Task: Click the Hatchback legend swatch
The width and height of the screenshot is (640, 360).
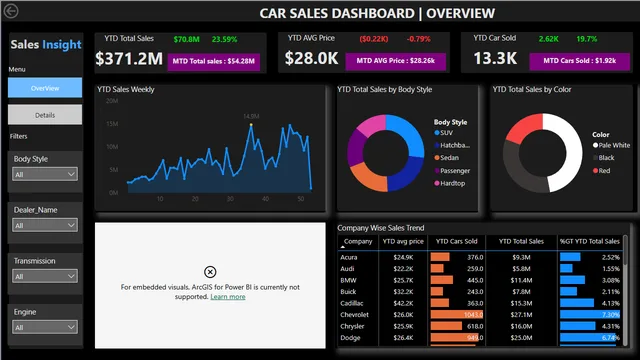Action: click(437, 145)
